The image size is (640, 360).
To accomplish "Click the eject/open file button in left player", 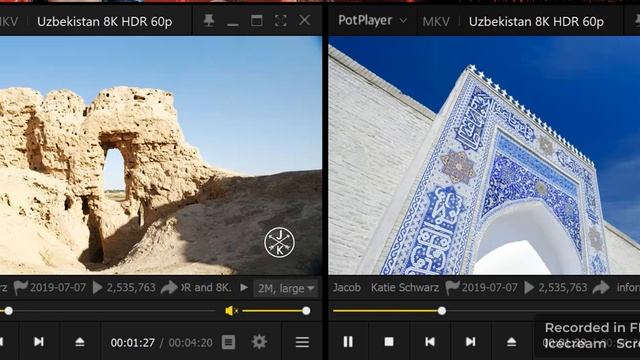I will [x=80, y=342].
